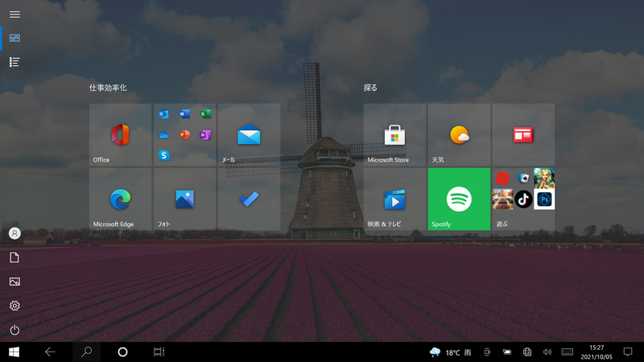Click the Windows Start button

click(14, 352)
